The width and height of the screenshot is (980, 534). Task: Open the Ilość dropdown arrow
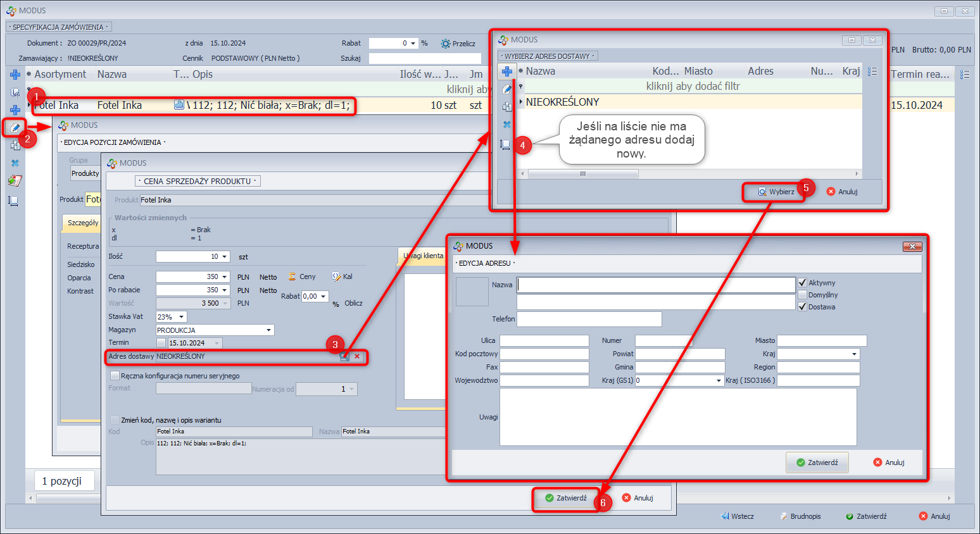[x=225, y=257]
